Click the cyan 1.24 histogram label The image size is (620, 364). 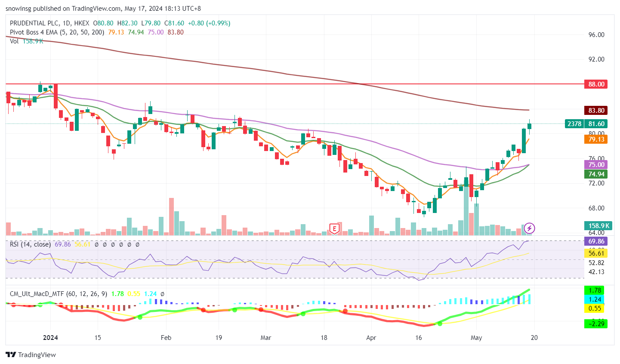[595, 299]
